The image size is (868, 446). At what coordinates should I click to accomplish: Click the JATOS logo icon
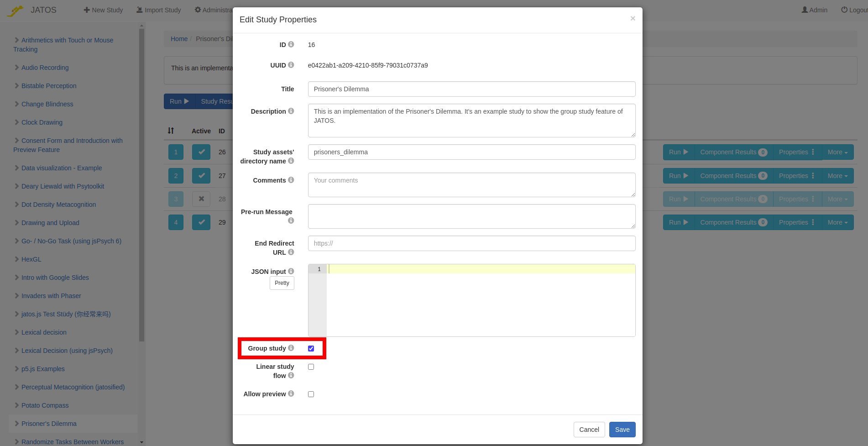(15, 10)
